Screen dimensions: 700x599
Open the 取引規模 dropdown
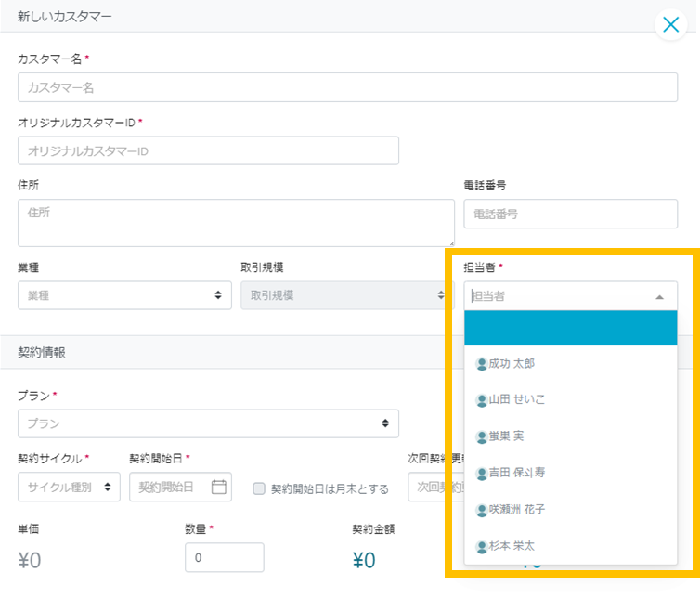(347, 295)
